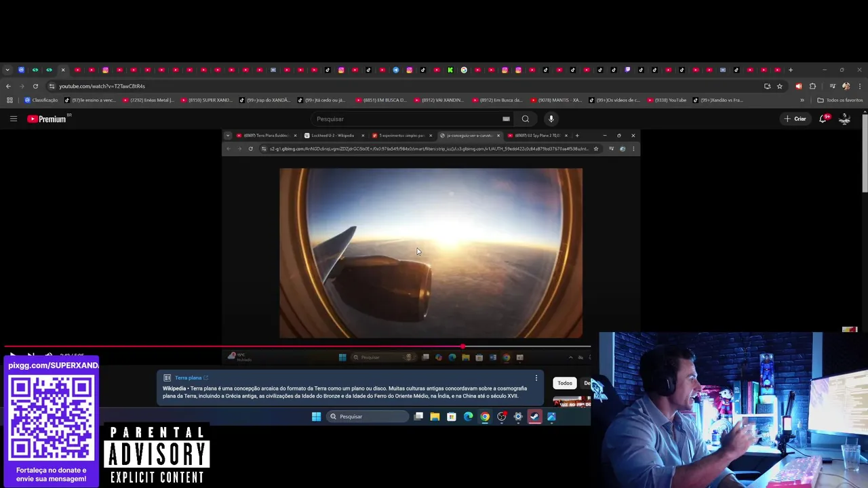868x488 pixels.
Task: Open the bookmarks apps grid icon
Action: pyautogui.click(x=9, y=100)
